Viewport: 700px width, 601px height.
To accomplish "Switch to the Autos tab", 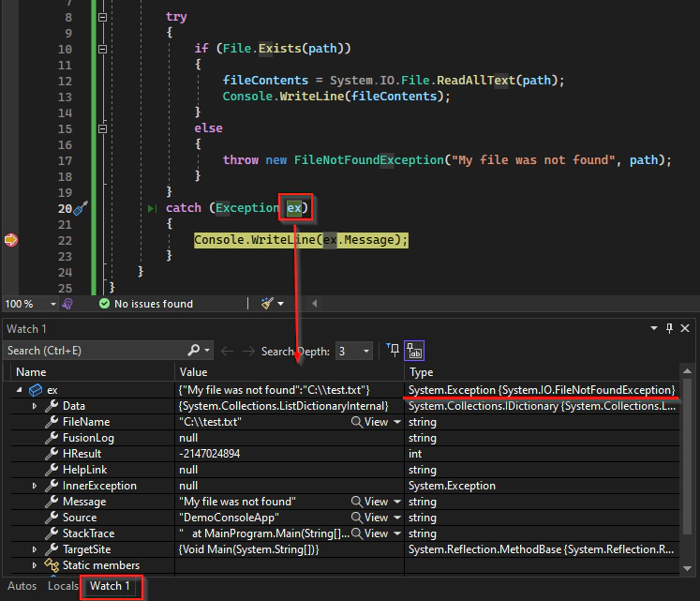I will click(x=22, y=586).
